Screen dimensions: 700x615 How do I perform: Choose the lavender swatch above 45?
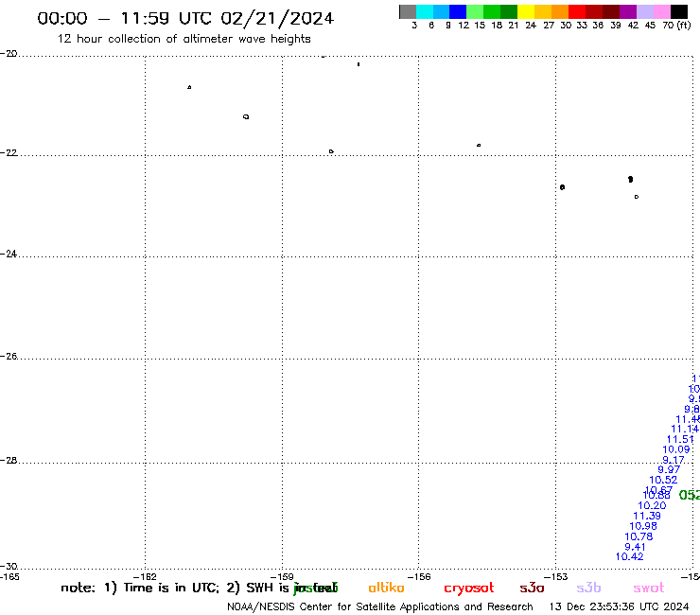(x=644, y=11)
